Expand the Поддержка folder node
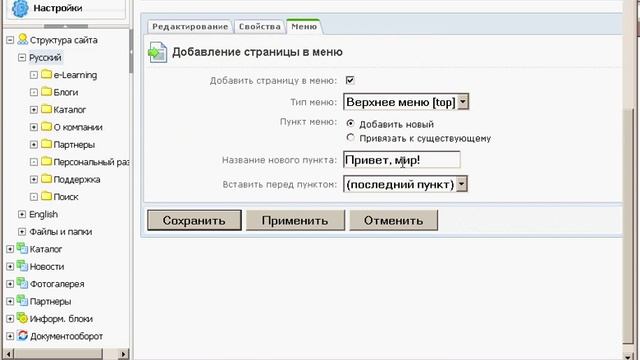 tap(34, 180)
